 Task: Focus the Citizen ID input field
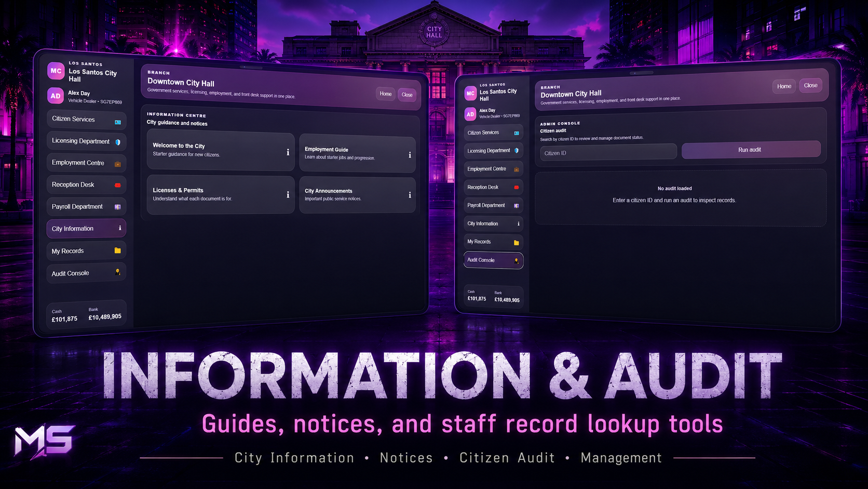pos(608,152)
